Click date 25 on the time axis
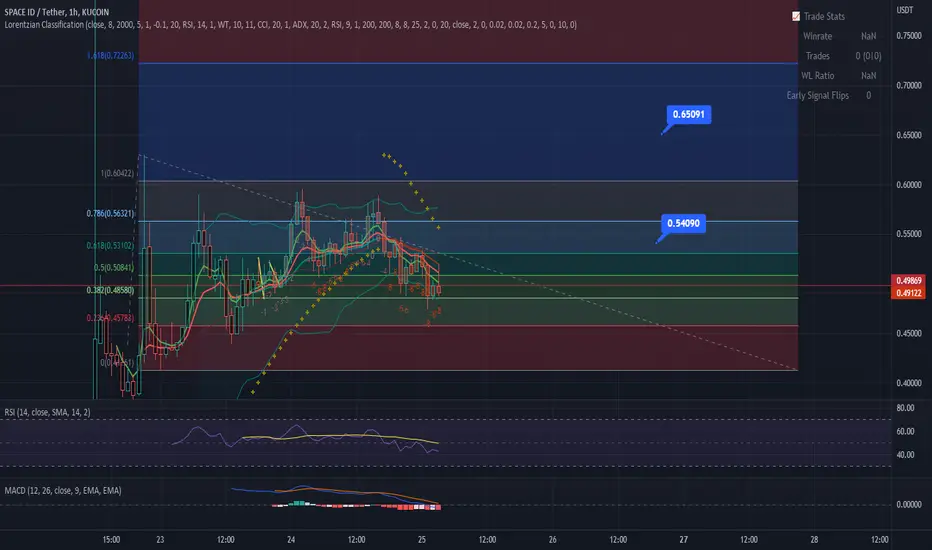Screen dimensions: 932x550 pos(421,540)
